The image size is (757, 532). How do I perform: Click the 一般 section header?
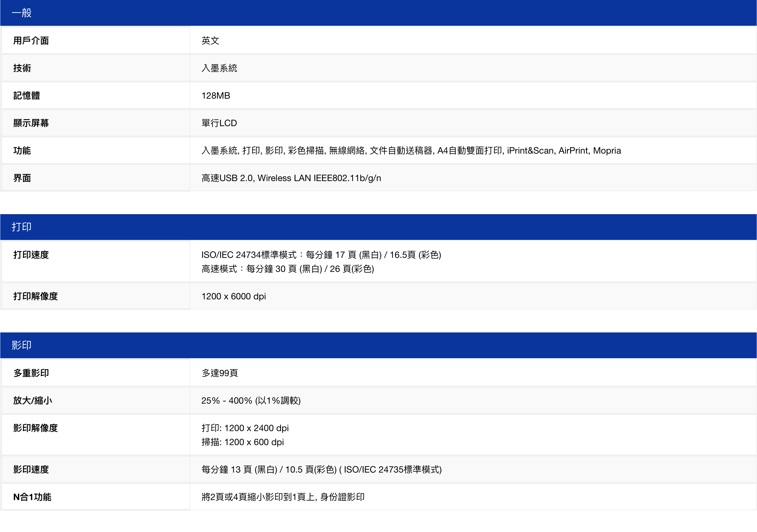pyautogui.click(x=22, y=13)
